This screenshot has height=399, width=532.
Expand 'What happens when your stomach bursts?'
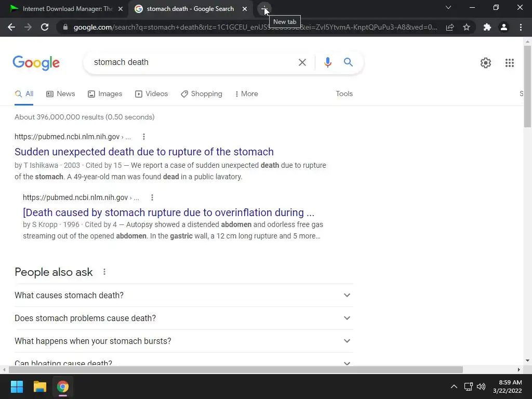(x=184, y=341)
